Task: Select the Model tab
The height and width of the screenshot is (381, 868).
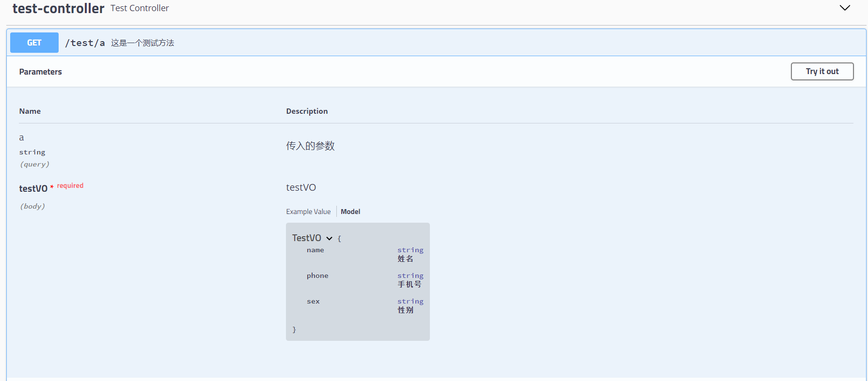Action: [x=350, y=212]
